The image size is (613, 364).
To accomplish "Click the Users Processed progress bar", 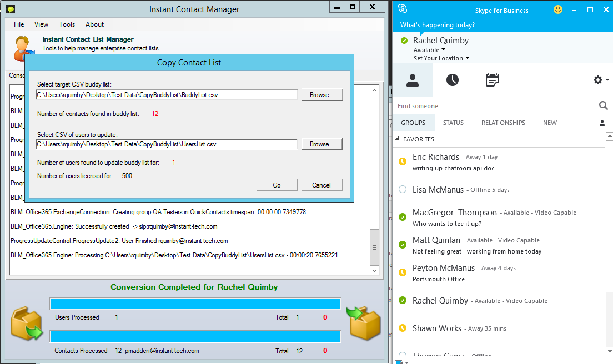I will click(195, 304).
